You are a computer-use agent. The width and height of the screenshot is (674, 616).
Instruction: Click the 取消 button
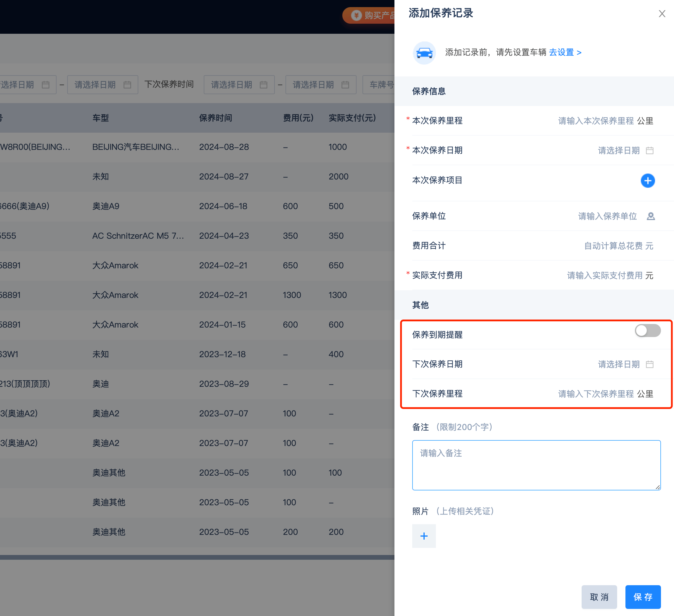click(599, 597)
